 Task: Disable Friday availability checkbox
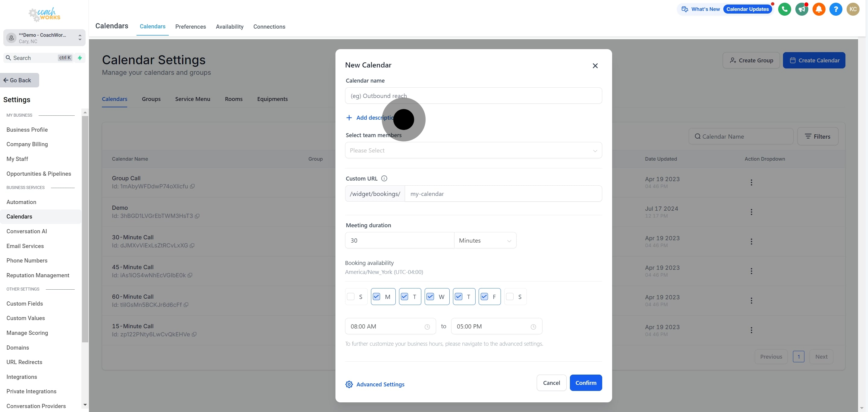point(484,297)
